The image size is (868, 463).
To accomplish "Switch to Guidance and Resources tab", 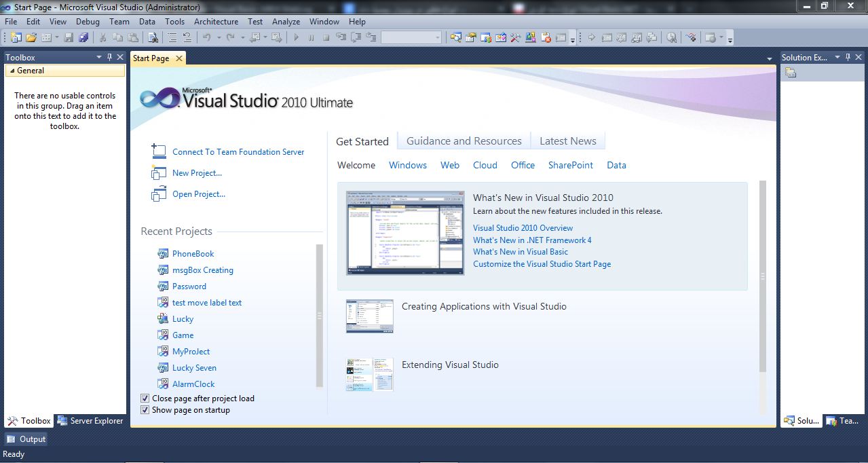I will coord(464,141).
